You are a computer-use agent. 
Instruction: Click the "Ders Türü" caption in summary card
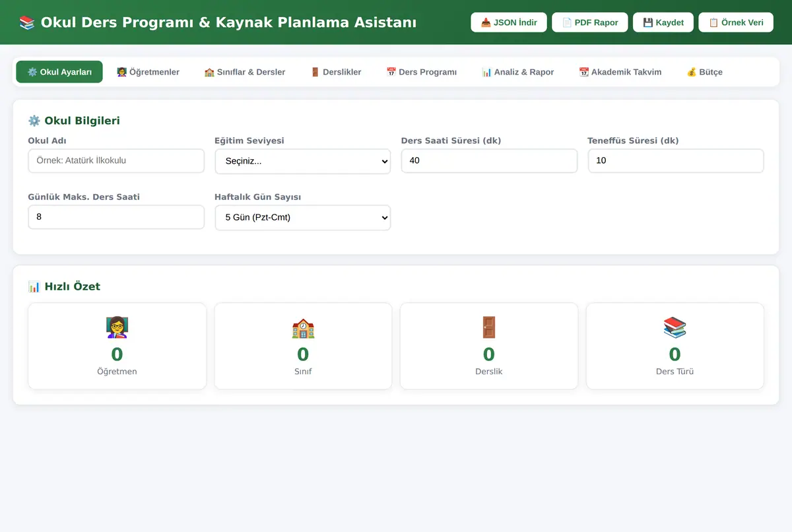(675, 372)
